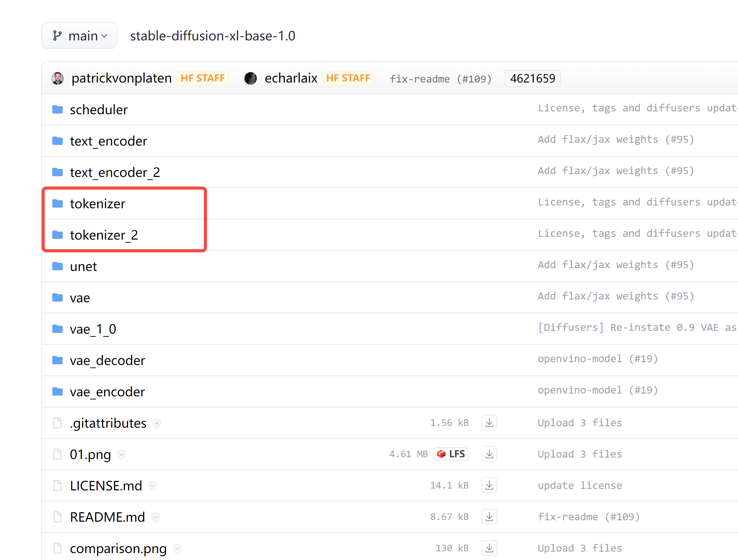Viewport: 738px width, 560px height.
Task: Open the fix-readme (#109) commit link
Action: (x=440, y=79)
